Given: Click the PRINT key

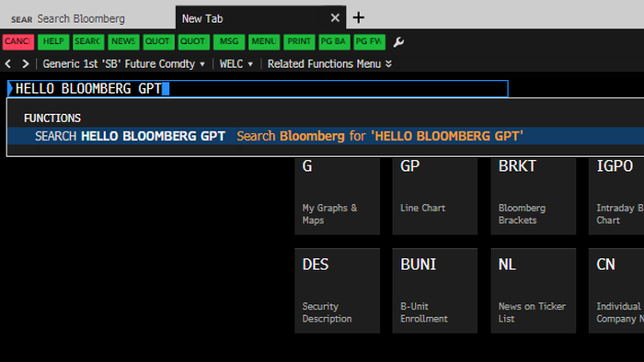Looking at the screenshot, I should pos(299,41).
